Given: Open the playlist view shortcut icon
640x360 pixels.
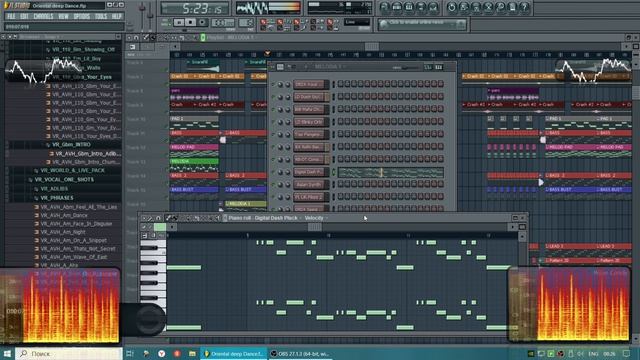Looking at the screenshot, I should click(x=384, y=7).
